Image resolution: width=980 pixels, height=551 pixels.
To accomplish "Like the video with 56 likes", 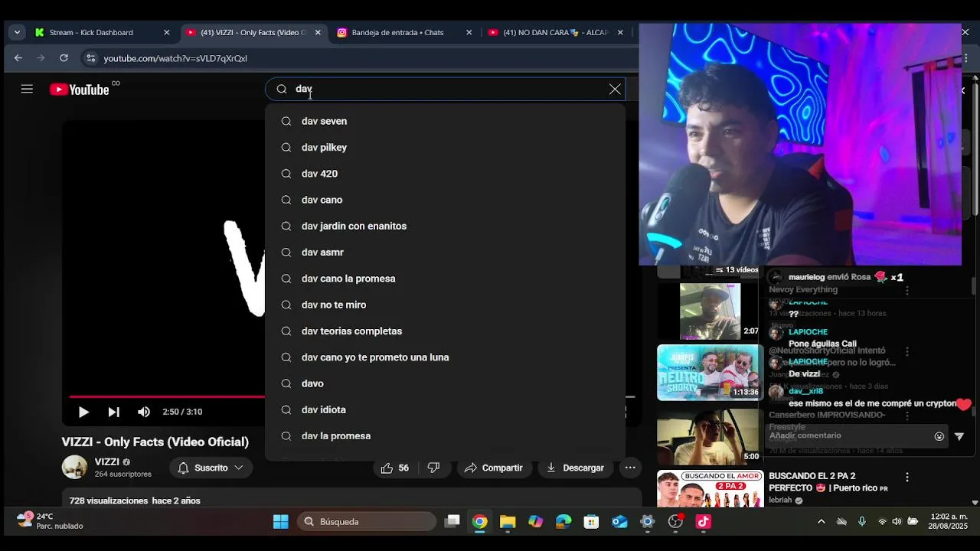I will point(395,468).
